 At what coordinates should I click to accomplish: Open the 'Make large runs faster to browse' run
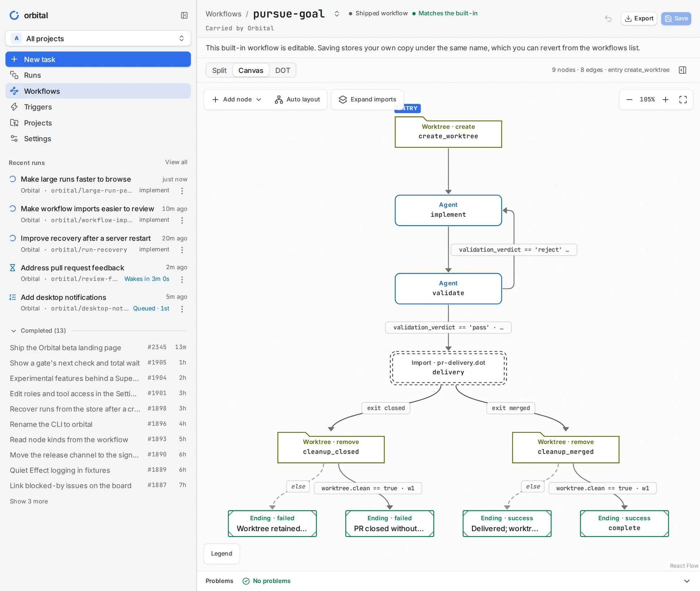[x=76, y=179]
